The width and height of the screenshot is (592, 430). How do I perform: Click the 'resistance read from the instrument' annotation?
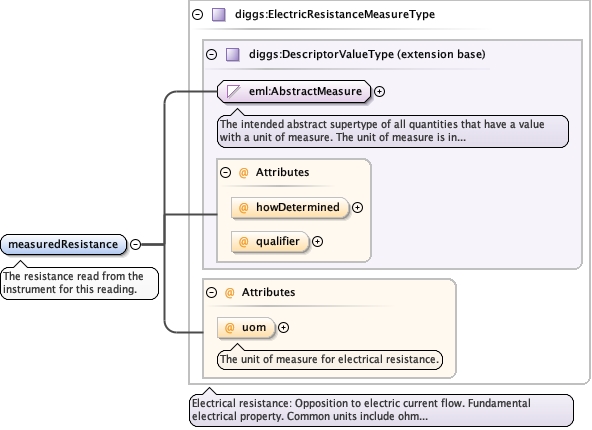pyautogui.click(x=80, y=283)
